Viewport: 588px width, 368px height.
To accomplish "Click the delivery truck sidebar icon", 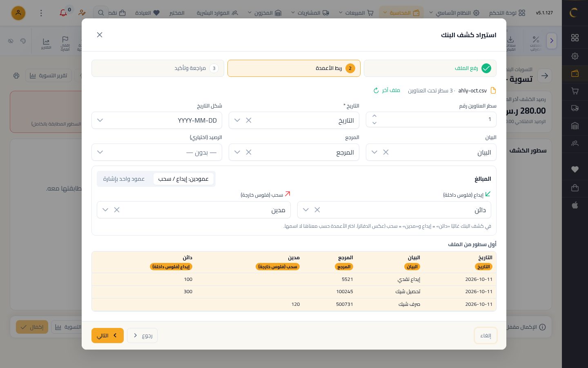I will click(575, 108).
